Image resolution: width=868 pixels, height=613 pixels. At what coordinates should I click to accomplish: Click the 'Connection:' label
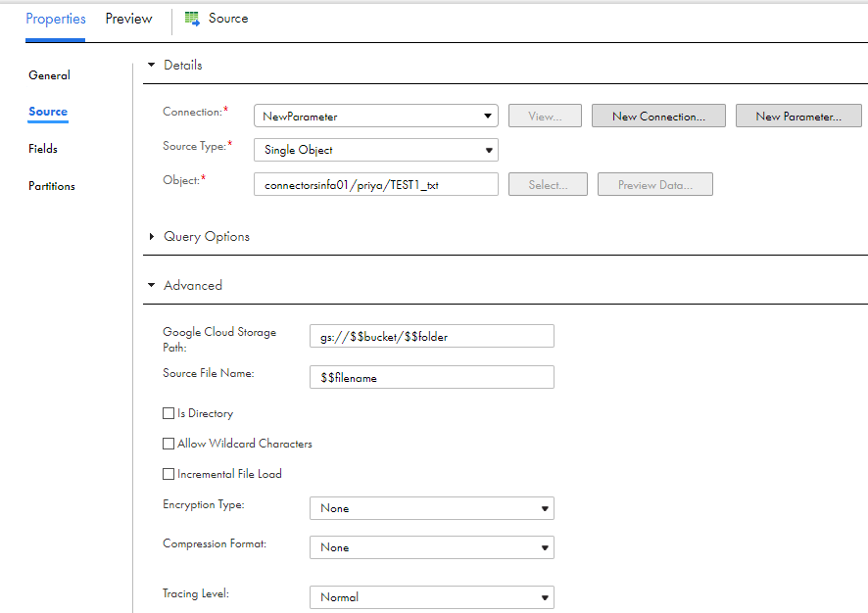click(x=193, y=112)
